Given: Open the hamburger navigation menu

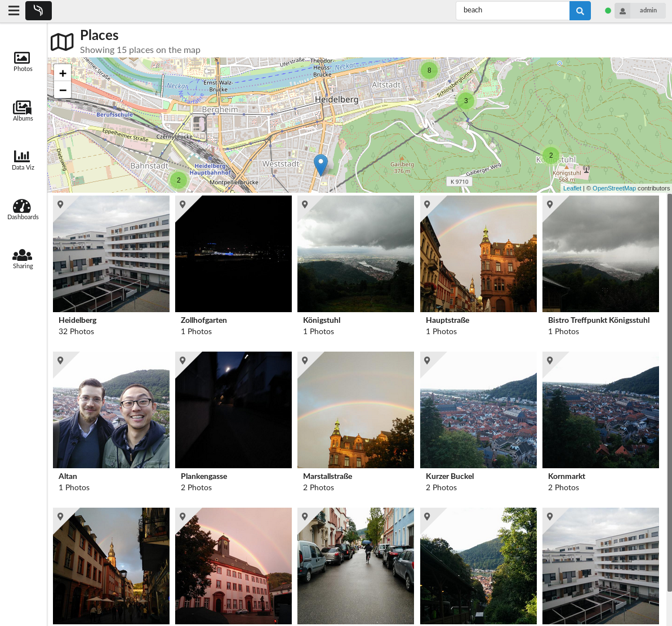Looking at the screenshot, I should 14,10.
